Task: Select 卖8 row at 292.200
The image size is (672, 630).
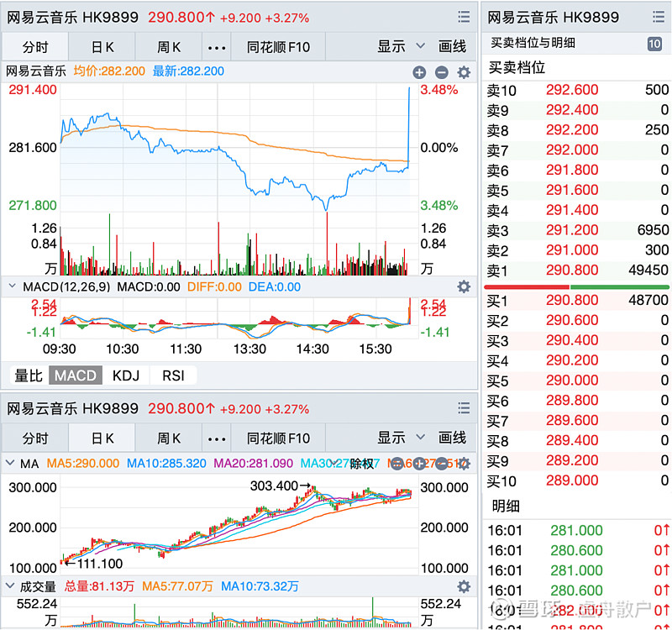Action: [577, 130]
